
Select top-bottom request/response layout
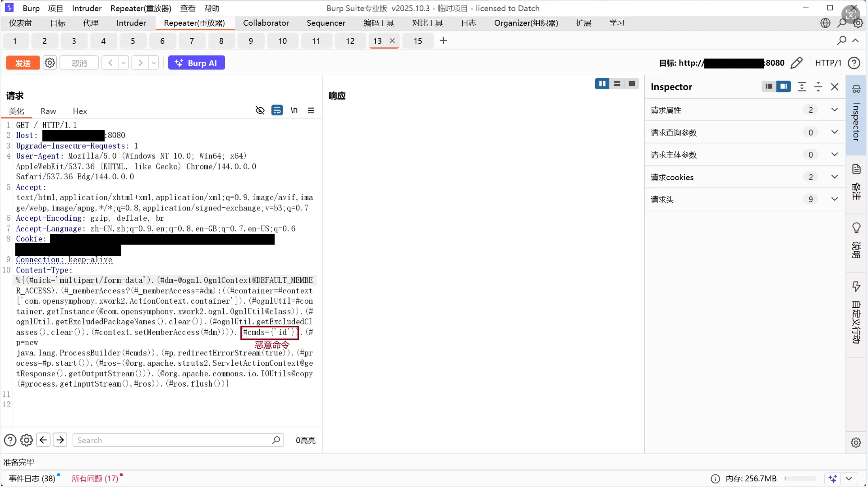(617, 84)
